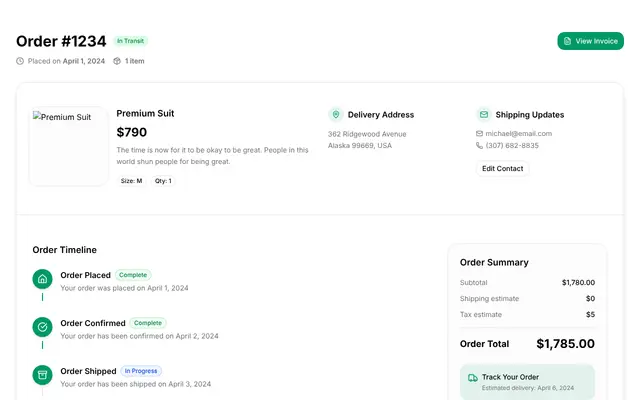Click the michael@email.com email address
Viewport: 640px width, 400px height.
[x=518, y=133]
